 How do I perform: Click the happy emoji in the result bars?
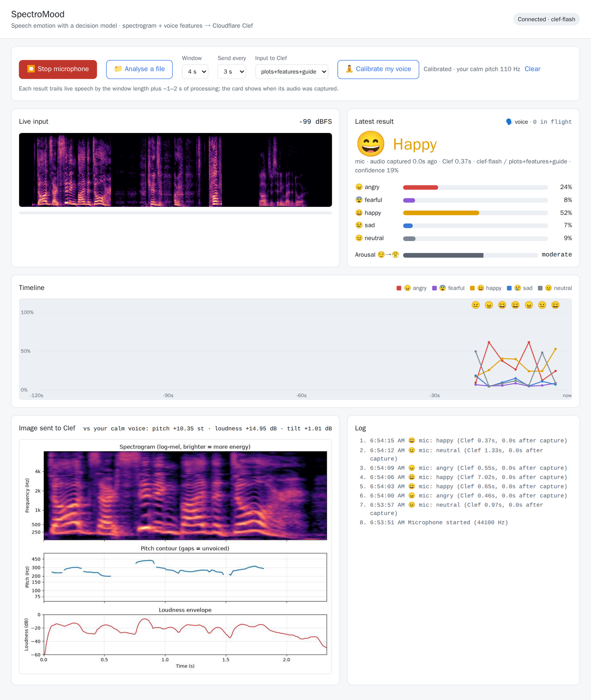tap(359, 213)
